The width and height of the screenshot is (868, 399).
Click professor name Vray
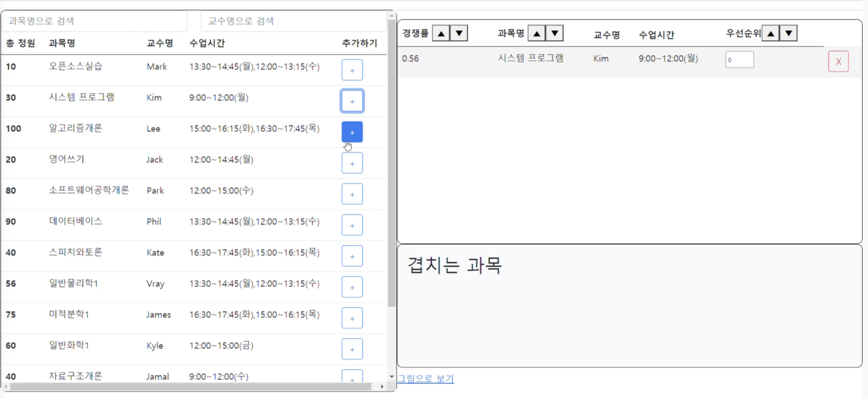pyautogui.click(x=155, y=284)
